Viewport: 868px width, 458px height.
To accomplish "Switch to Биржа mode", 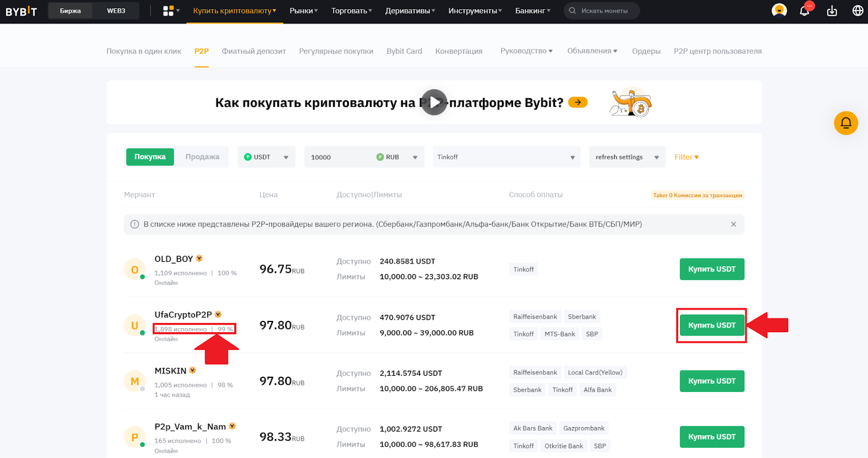I will 71,11.
